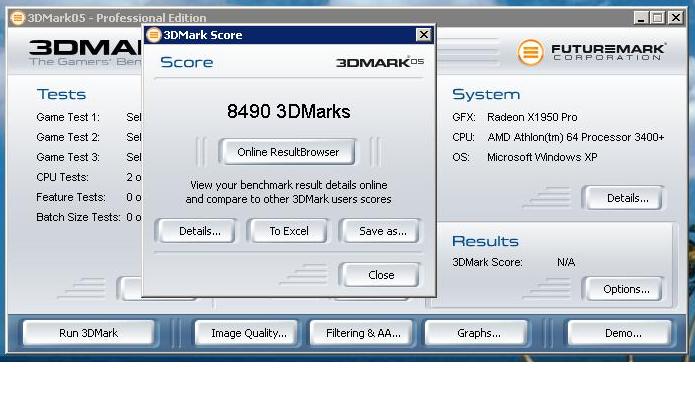This screenshot has width=695, height=400.
Task: Click the 'System' section heading
Action: pos(486,94)
